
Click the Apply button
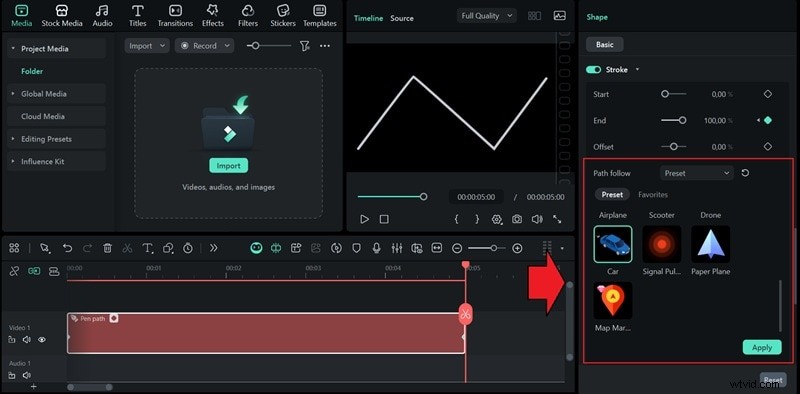[x=762, y=347]
